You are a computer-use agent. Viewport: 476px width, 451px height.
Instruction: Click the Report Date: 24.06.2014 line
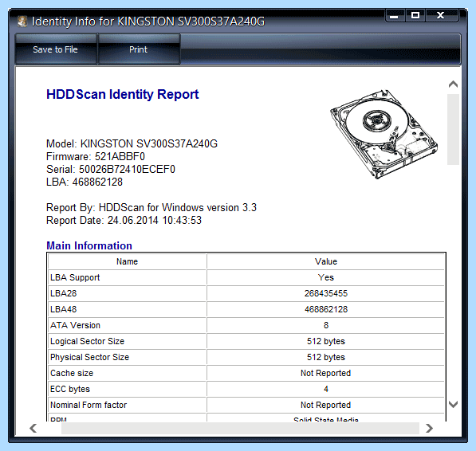point(124,220)
